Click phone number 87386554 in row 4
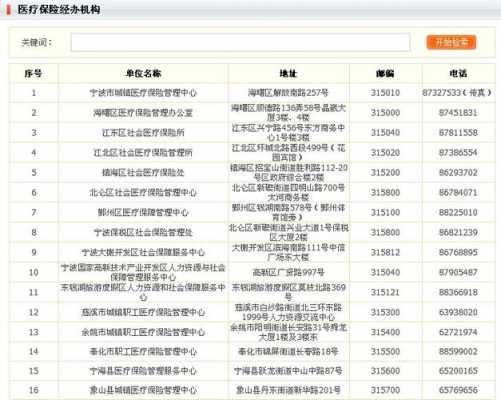 pos(458,153)
